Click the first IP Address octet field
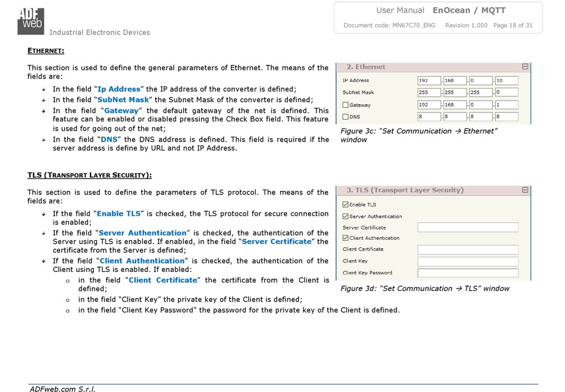 429,80
